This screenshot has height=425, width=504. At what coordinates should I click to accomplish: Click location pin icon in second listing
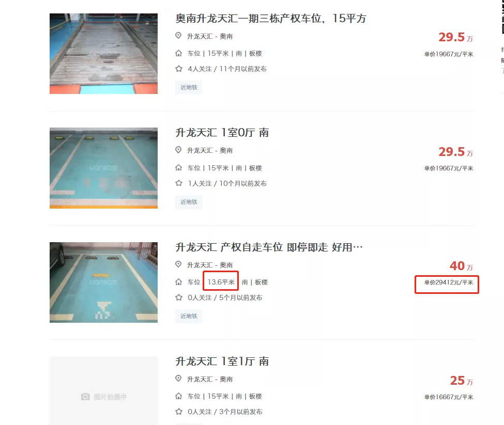click(178, 150)
